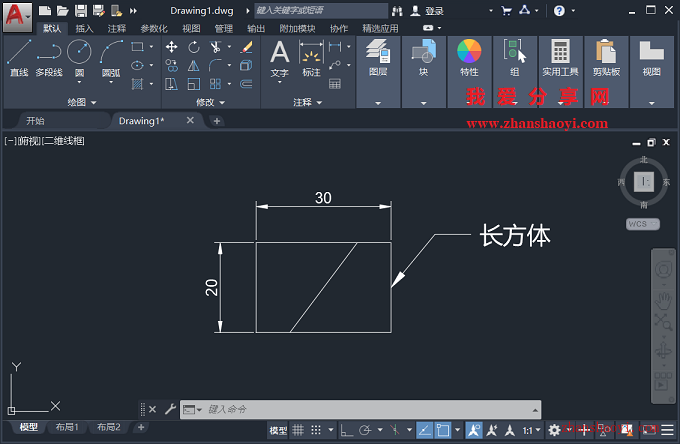Switch to the Layout1 (布局1) tab
The image size is (680, 444).
67,427
